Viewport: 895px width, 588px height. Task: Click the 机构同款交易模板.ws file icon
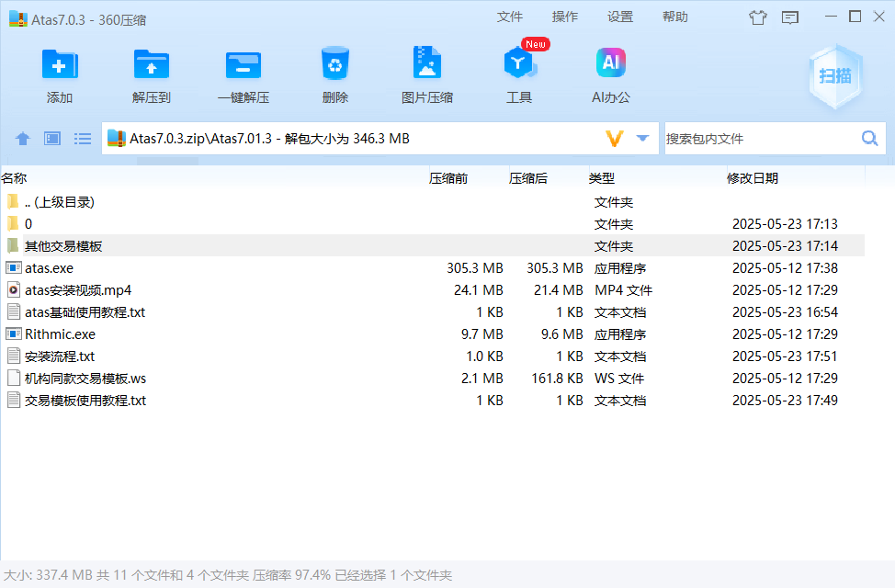14,378
